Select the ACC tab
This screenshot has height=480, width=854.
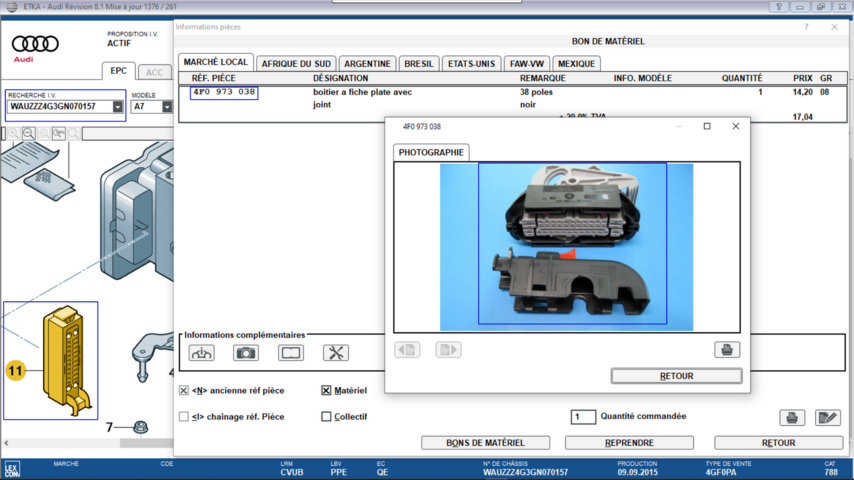(x=155, y=72)
